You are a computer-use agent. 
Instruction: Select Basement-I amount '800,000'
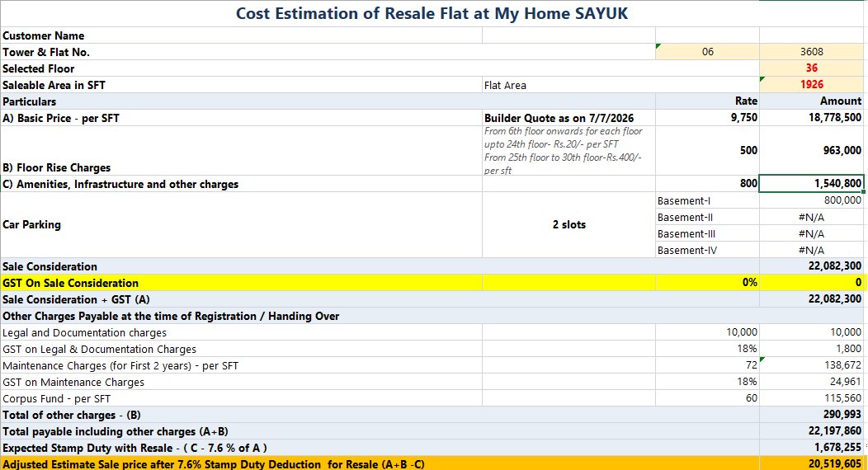pos(812,200)
